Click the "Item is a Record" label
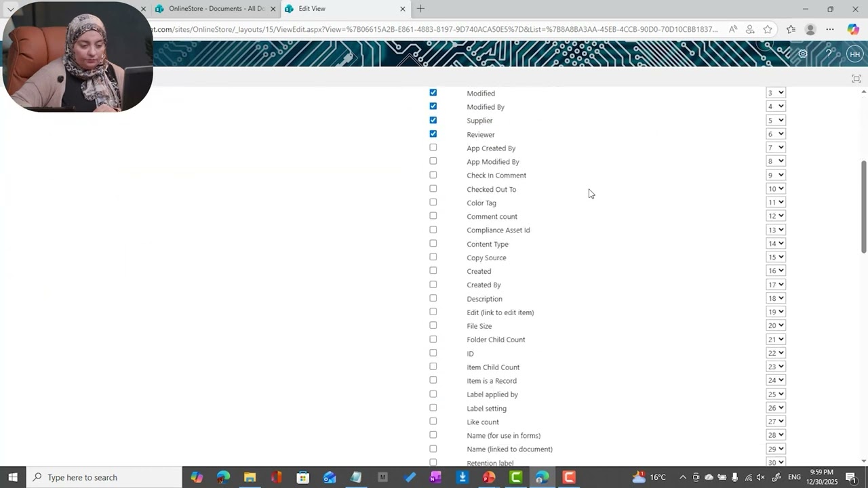Viewport: 868px width, 488px height. 492,381
